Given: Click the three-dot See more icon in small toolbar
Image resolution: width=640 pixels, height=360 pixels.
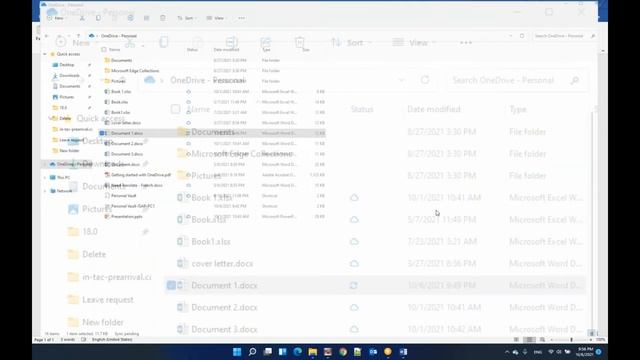Looking at the screenshot, I should (x=242, y=18).
